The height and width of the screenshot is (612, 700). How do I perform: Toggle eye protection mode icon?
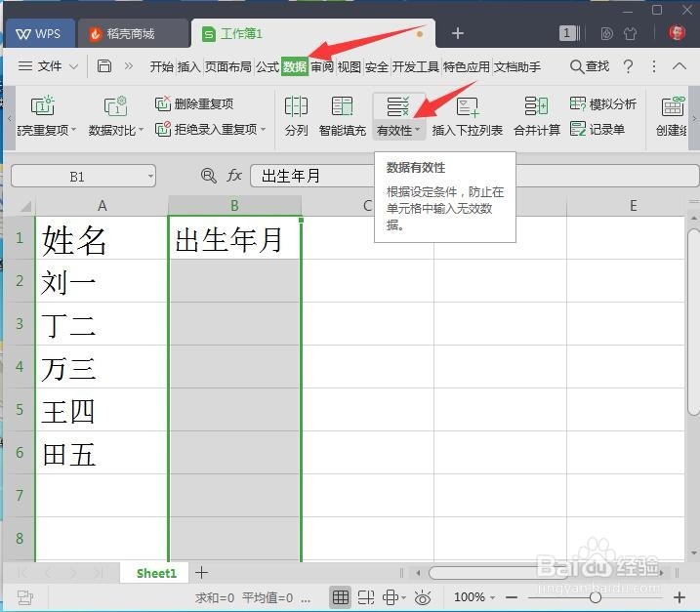(x=423, y=597)
